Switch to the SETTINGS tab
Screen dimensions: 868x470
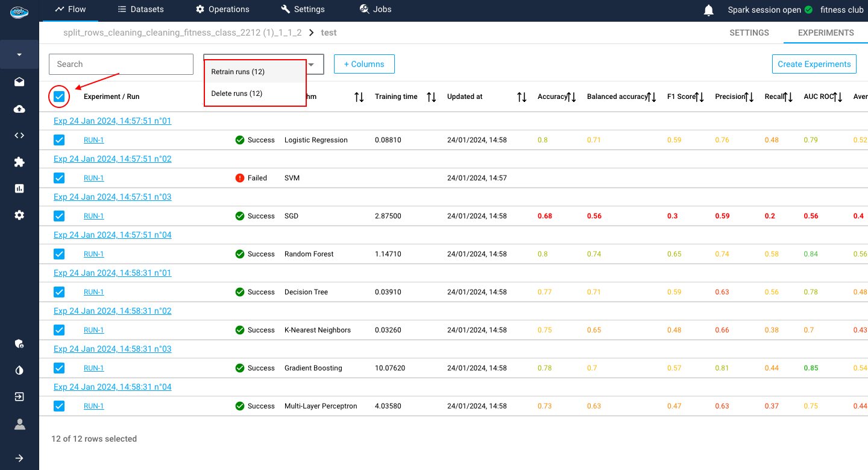tap(749, 33)
